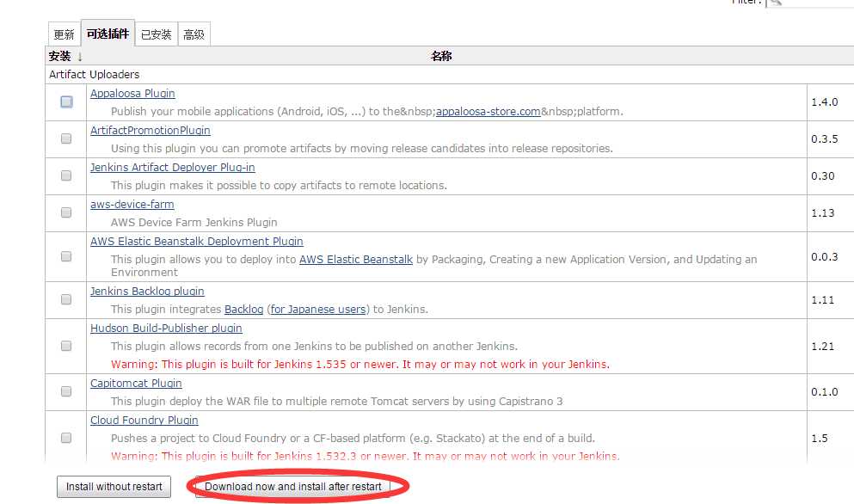Open the Appaloosa Plugin link
This screenshot has width=854, height=504.
[x=133, y=93]
